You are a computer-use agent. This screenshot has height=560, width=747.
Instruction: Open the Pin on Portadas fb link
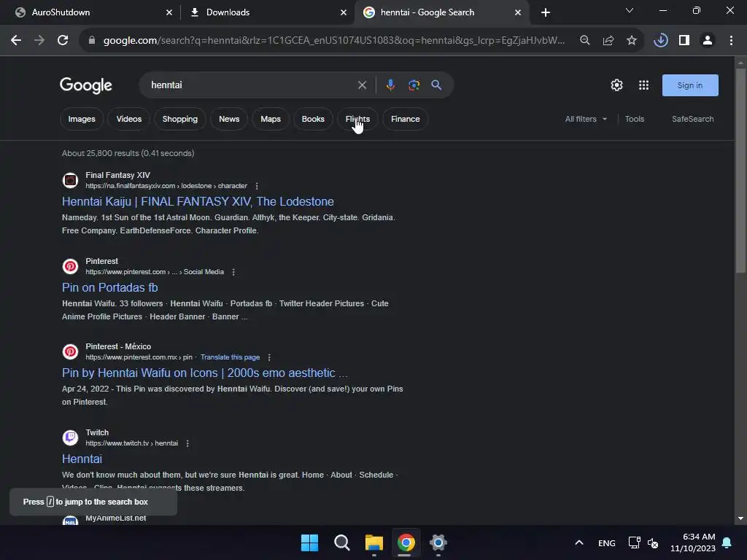pos(109,287)
